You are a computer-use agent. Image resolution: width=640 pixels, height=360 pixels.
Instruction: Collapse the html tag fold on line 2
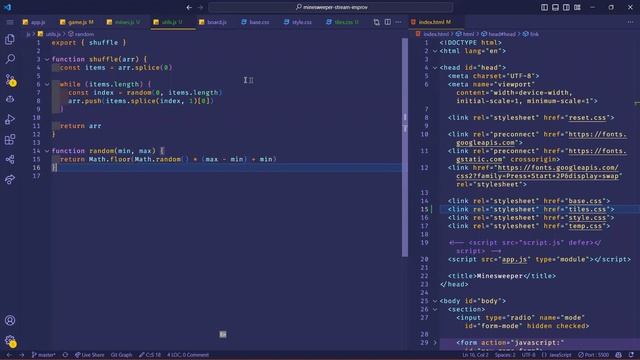click(435, 51)
